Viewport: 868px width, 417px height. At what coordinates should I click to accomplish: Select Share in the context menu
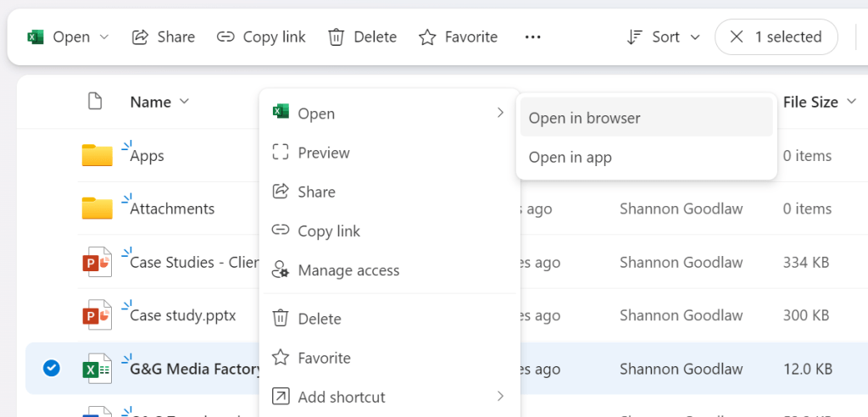390,192
